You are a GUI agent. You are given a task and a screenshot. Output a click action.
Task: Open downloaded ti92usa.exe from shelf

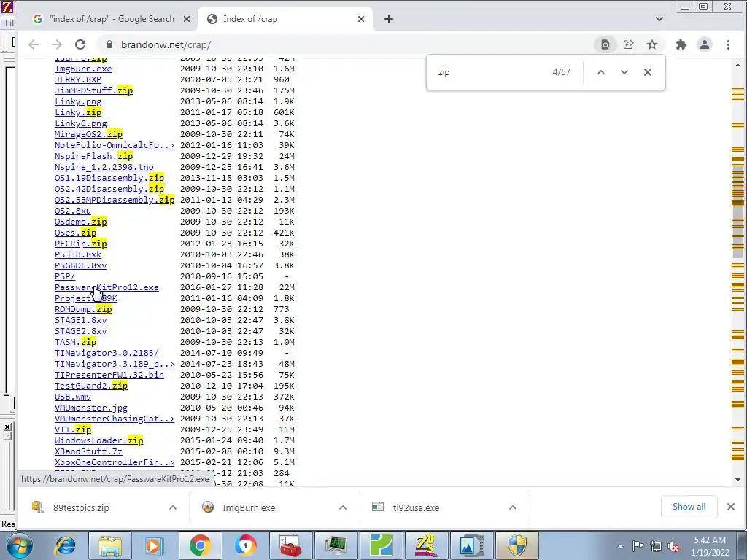[416, 507]
